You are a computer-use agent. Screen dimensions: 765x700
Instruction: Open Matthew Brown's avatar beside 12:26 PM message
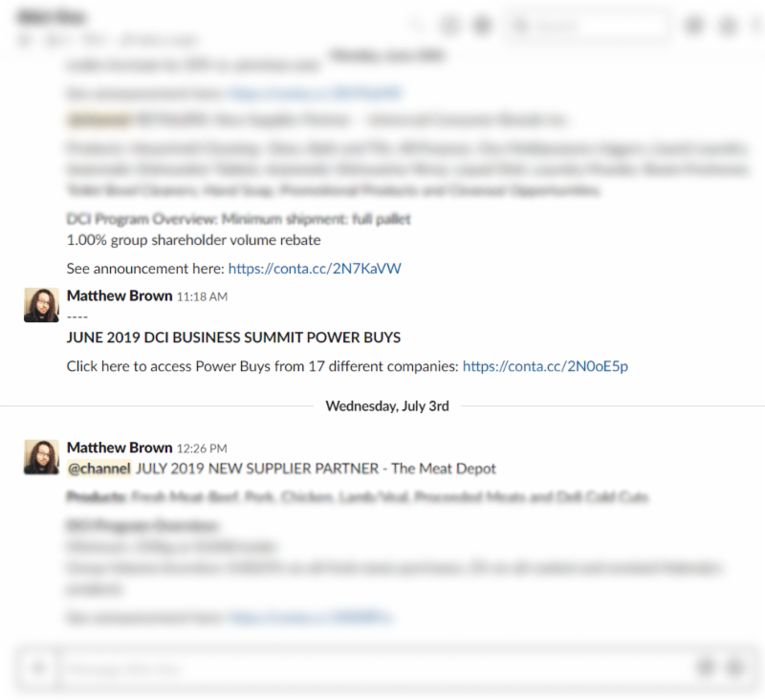pos(41,456)
